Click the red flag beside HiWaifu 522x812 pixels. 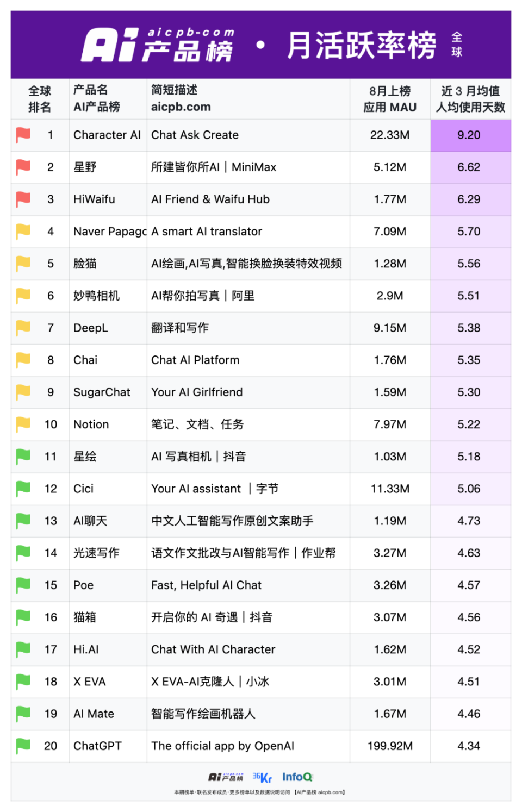(x=22, y=199)
